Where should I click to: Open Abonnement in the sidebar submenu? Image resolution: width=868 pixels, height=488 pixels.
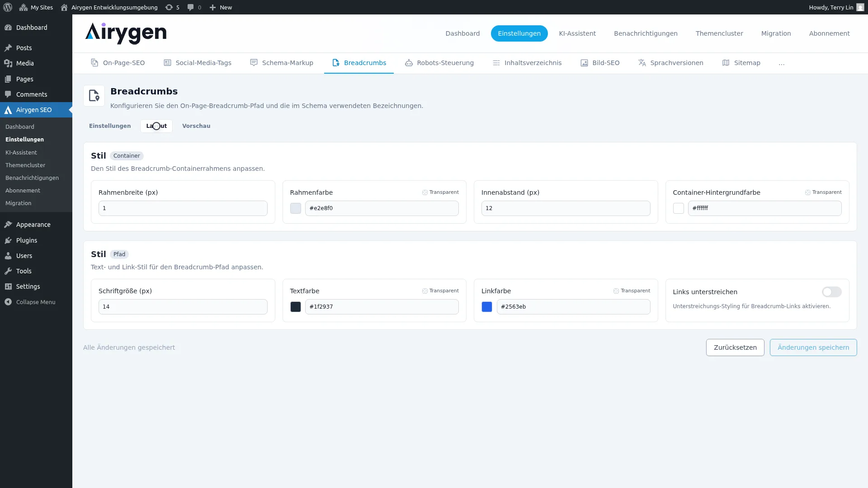(x=23, y=190)
